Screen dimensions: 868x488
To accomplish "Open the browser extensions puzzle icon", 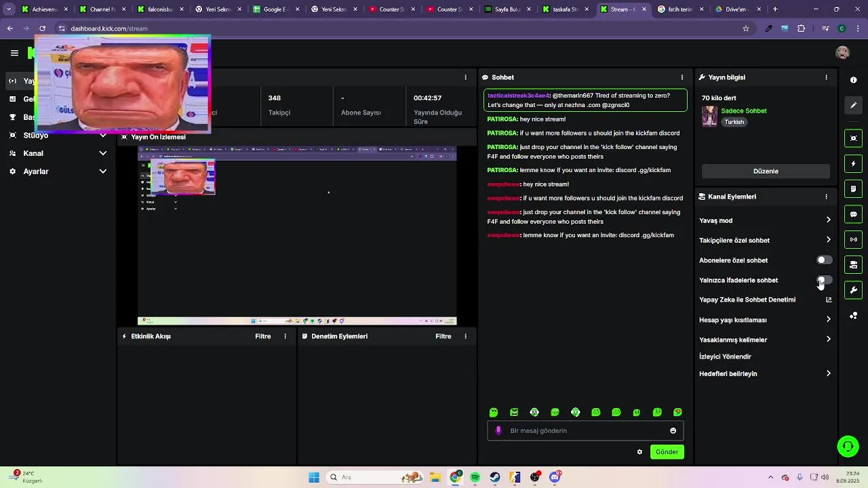I will pos(802,28).
